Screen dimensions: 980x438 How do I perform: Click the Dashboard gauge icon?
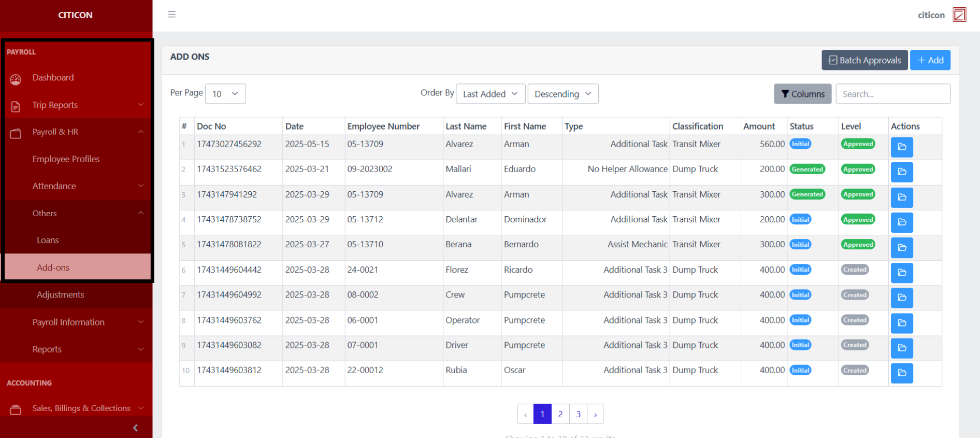[x=16, y=79]
